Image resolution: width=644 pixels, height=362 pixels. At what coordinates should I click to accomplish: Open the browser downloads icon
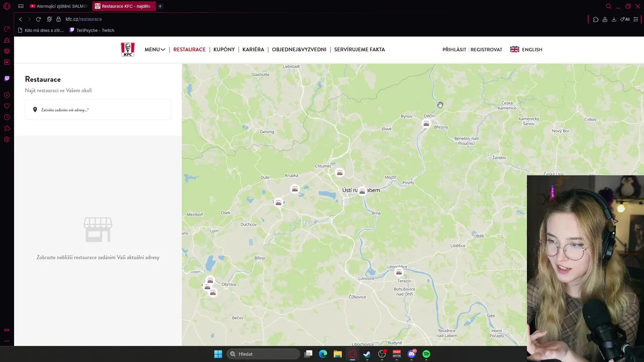614,19
